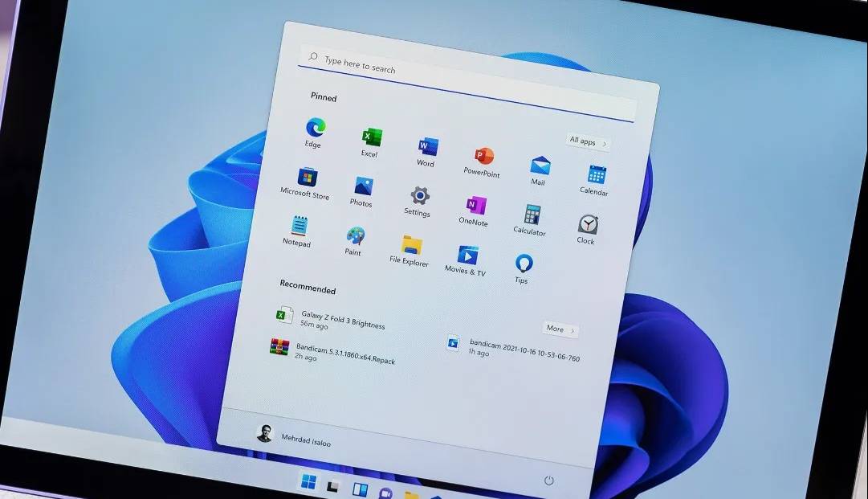
Task: Launch the Paint app
Action: [x=355, y=236]
